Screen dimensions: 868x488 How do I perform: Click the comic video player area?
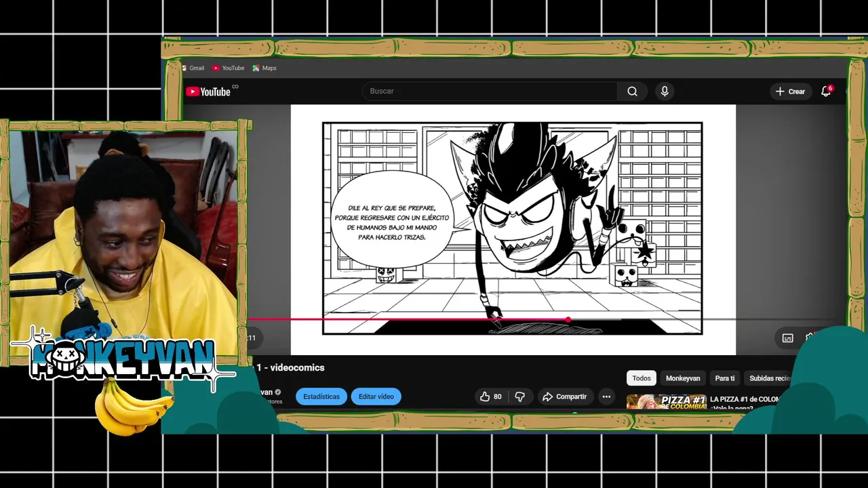513,229
